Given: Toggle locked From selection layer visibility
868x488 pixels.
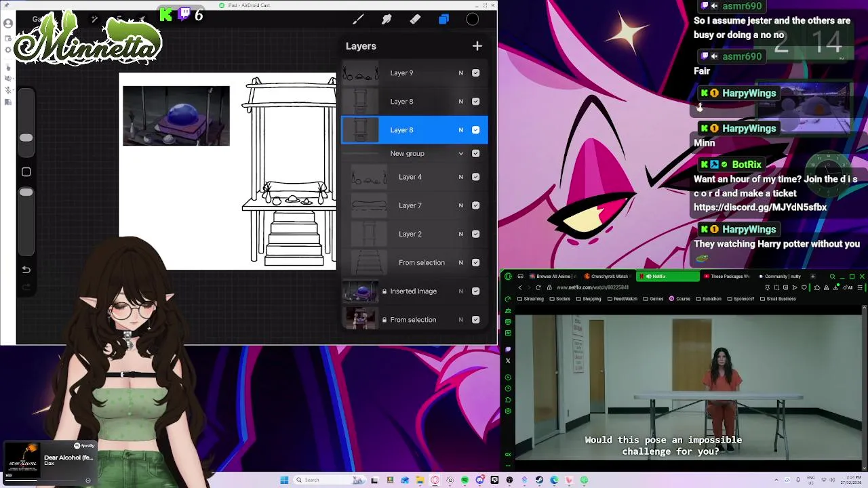Looking at the screenshot, I should (475, 320).
